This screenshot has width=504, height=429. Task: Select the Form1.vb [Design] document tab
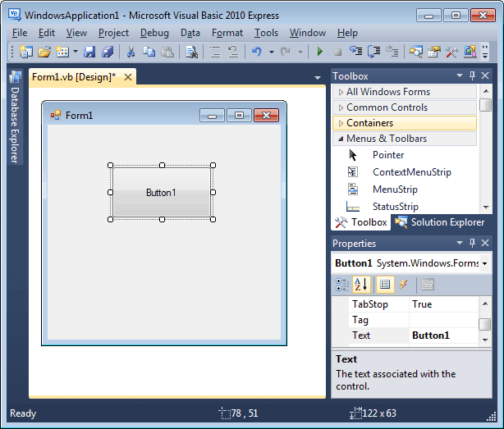(x=74, y=77)
